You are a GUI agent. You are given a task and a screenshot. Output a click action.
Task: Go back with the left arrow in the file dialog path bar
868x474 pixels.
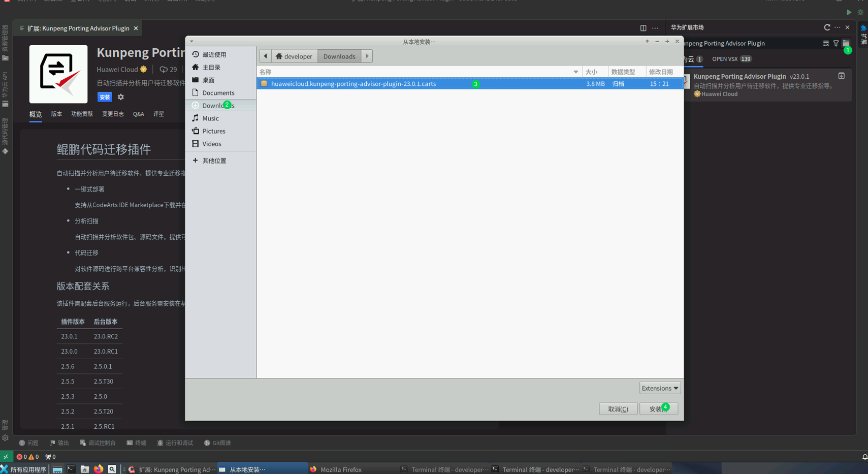[265, 56]
